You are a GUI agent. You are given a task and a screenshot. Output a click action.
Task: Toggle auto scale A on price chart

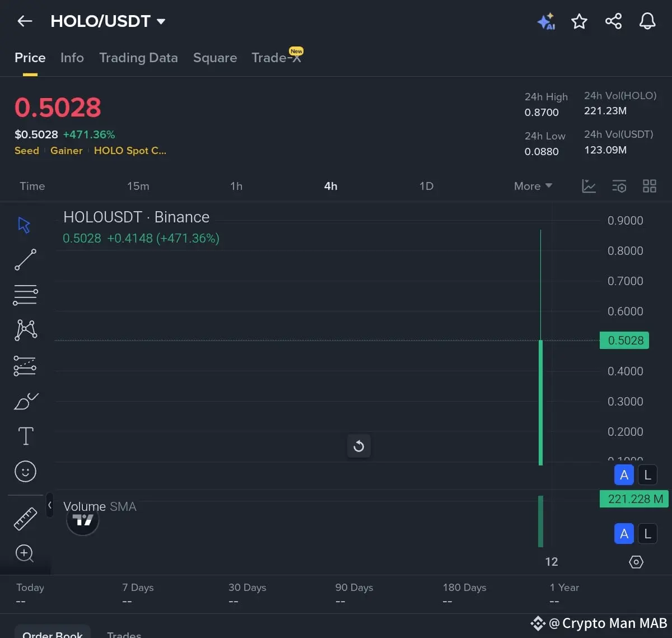[x=624, y=475]
